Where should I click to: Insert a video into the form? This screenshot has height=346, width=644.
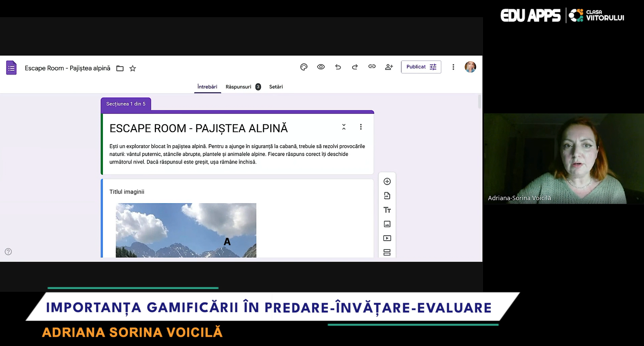tap(387, 238)
